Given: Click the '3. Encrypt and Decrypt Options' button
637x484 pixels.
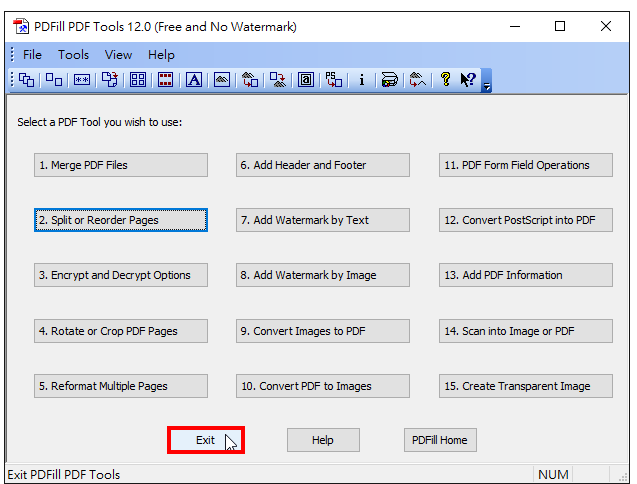Looking at the screenshot, I should [121, 275].
